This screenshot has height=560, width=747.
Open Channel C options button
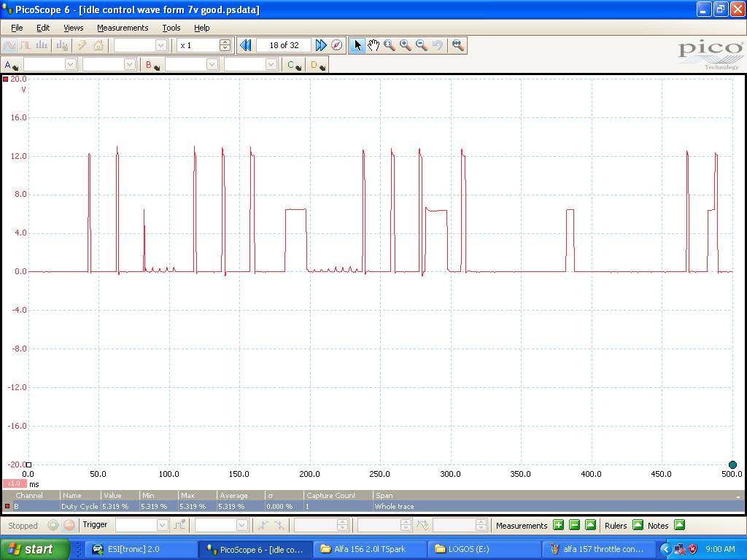point(294,65)
